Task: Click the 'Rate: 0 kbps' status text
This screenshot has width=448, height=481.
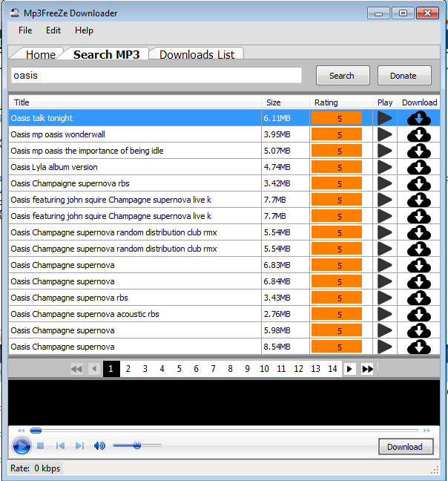Action: [35, 468]
